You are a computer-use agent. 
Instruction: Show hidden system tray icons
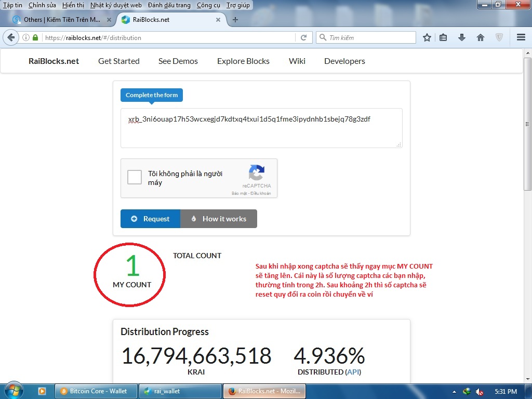[454, 392]
